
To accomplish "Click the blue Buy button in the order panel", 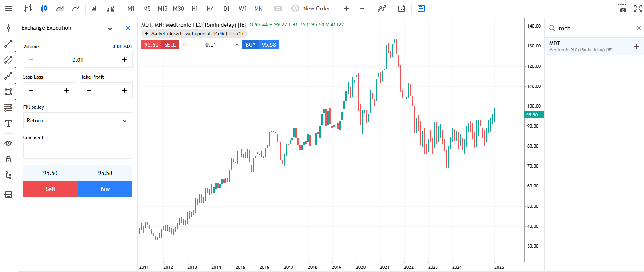I will [105, 189].
